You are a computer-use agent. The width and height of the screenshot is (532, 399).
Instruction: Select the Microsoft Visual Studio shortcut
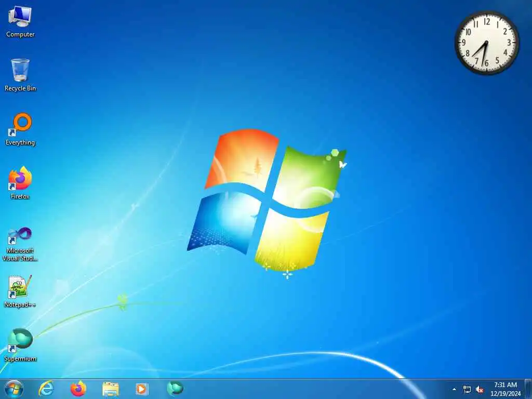tap(20, 244)
